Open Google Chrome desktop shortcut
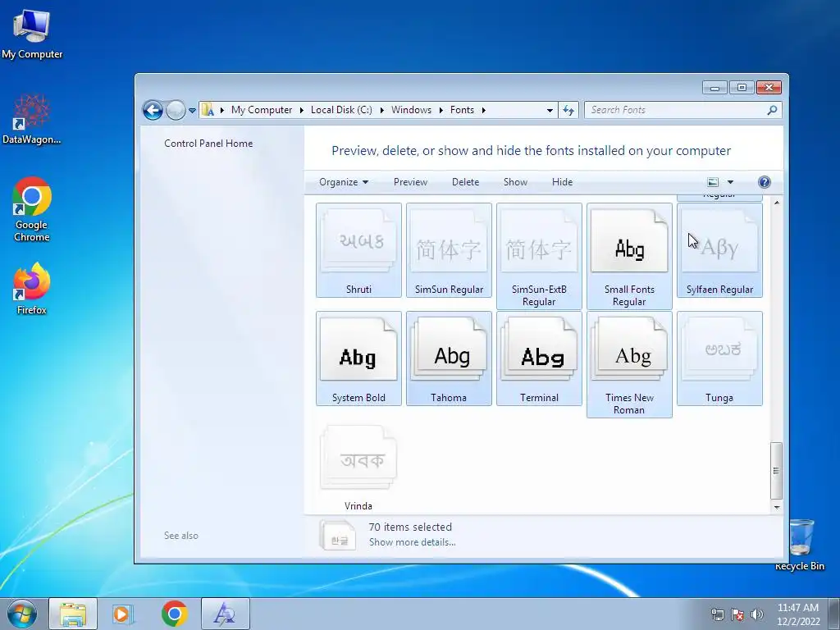Image resolution: width=840 pixels, height=630 pixels. click(32, 209)
